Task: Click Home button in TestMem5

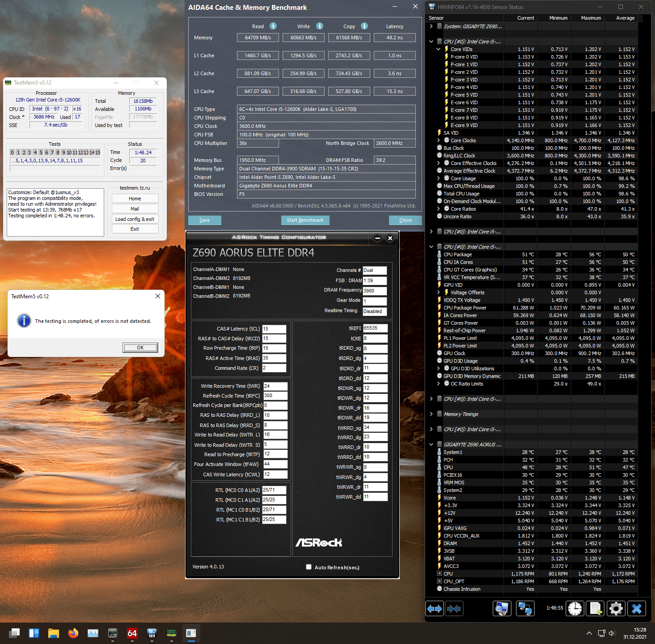Action: pos(135,199)
